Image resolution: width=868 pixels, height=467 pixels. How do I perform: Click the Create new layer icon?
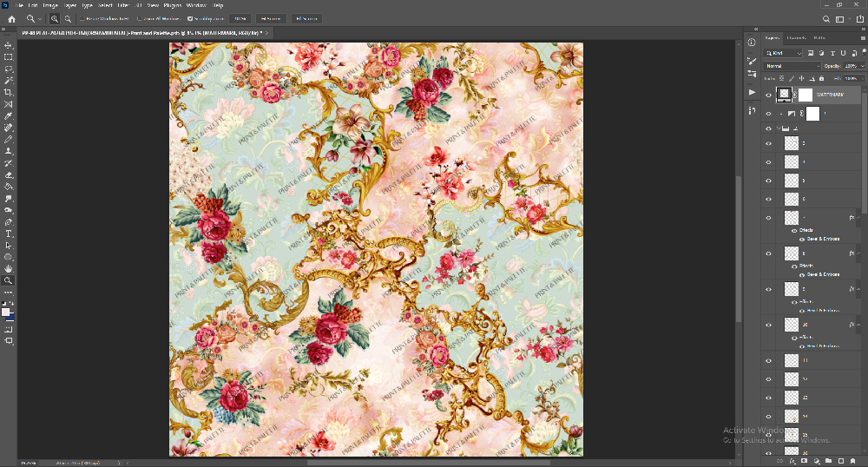point(841,460)
